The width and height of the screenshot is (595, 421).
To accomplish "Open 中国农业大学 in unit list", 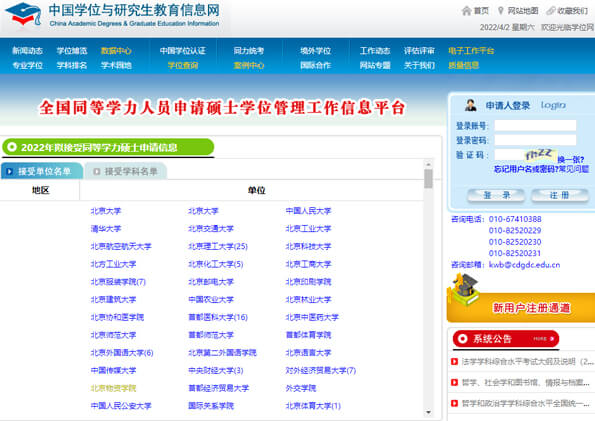I will click(x=211, y=300).
